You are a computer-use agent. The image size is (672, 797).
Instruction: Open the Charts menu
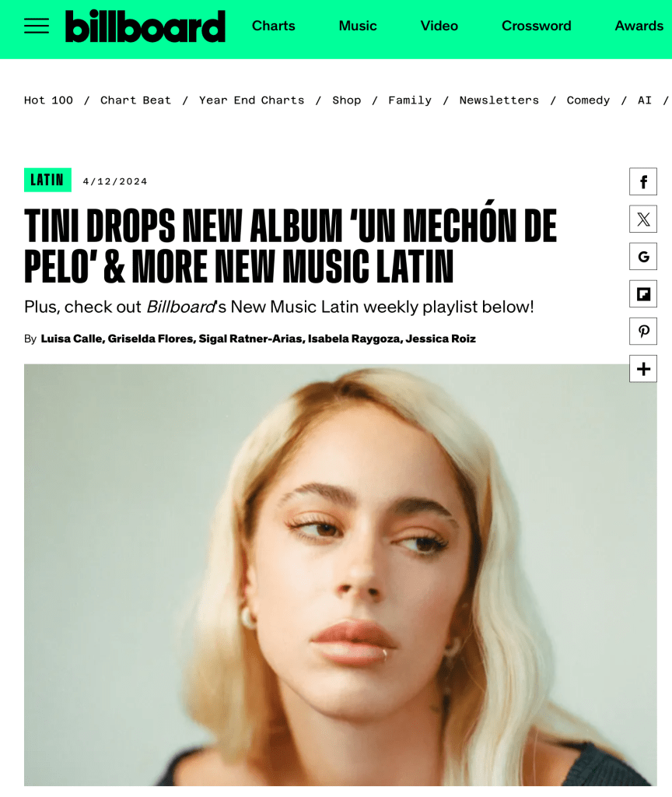point(273,26)
